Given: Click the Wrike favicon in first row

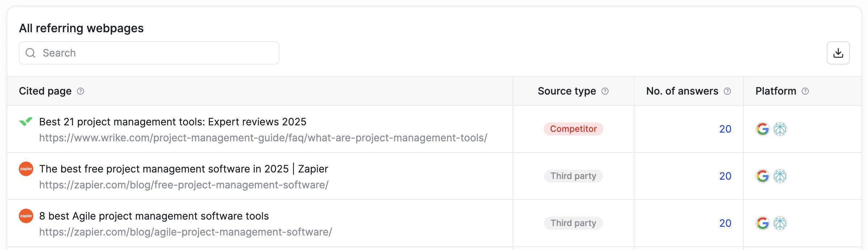Looking at the screenshot, I should click(26, 122).
